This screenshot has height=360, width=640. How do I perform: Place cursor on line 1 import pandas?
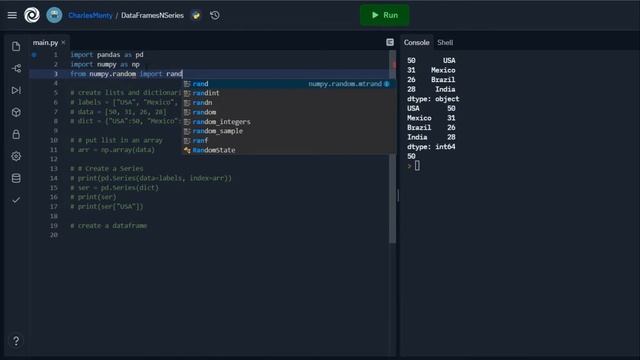[107, 55]
